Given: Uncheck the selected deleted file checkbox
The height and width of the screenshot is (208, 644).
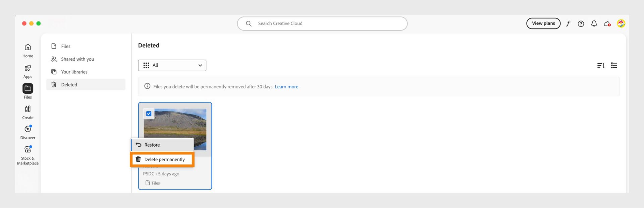Looking at the screenshot, I should [149, 114].
